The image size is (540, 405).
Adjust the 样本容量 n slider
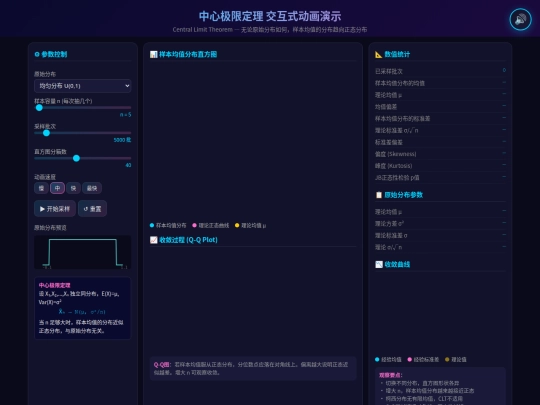(x=83, y=107)
